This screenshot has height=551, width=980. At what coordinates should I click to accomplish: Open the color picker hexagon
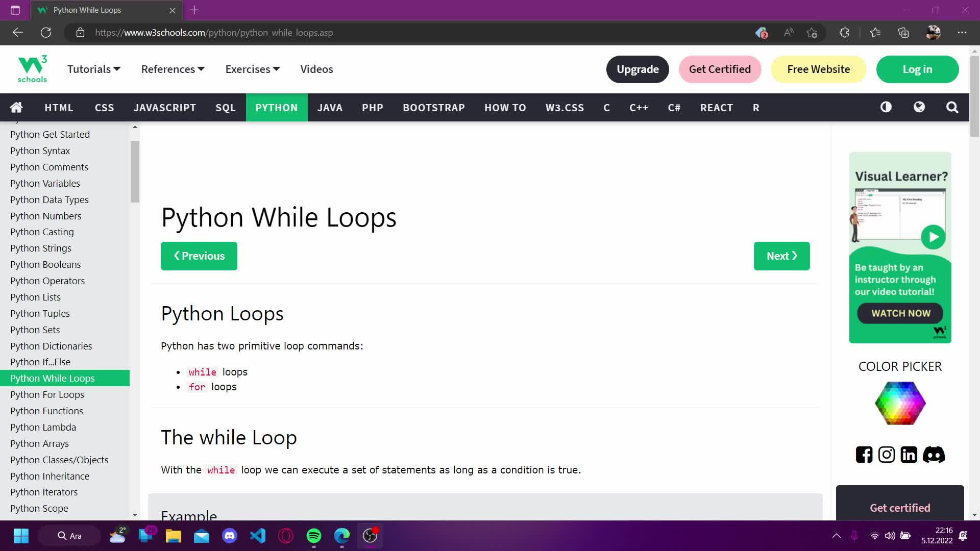(900, 403)
